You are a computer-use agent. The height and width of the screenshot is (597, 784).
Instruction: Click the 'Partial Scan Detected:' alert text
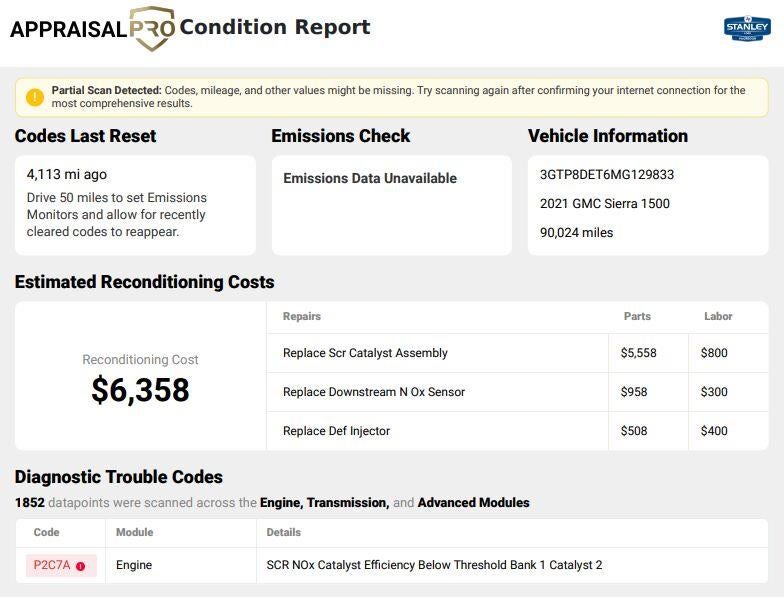(x=106, y=90)
